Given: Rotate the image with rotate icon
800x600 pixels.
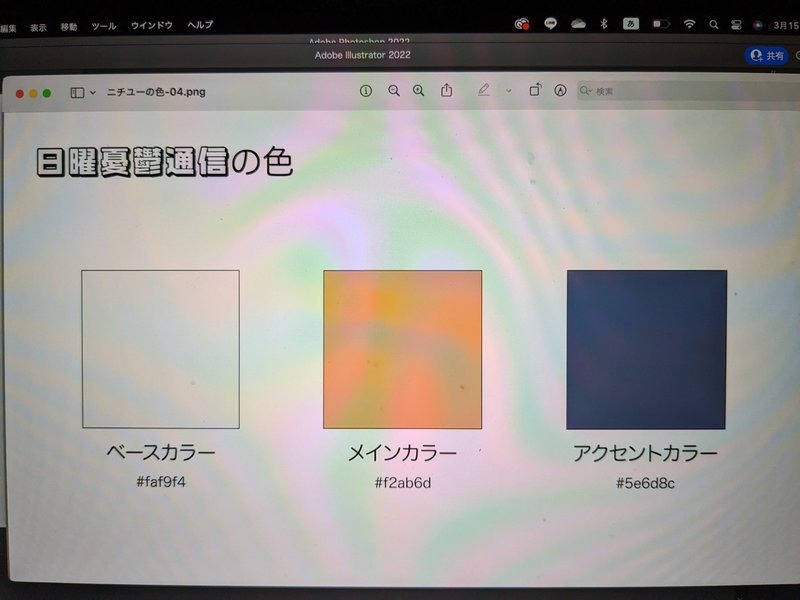Looking at the screenshot, I should pos(535,90).
